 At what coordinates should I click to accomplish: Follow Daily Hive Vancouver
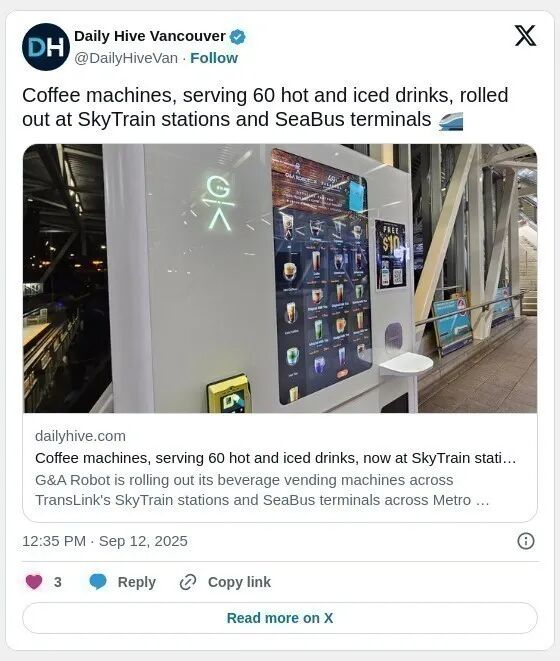[214, 58]
